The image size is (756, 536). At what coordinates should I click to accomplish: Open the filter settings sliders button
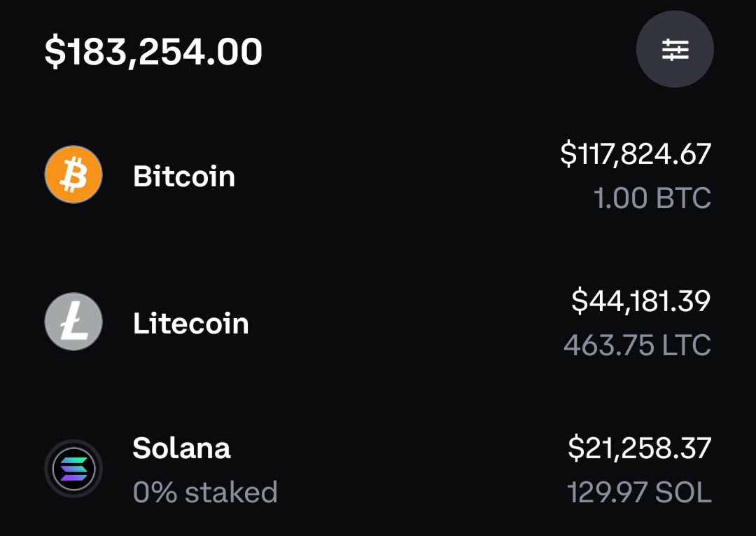[x=675, y=49]
